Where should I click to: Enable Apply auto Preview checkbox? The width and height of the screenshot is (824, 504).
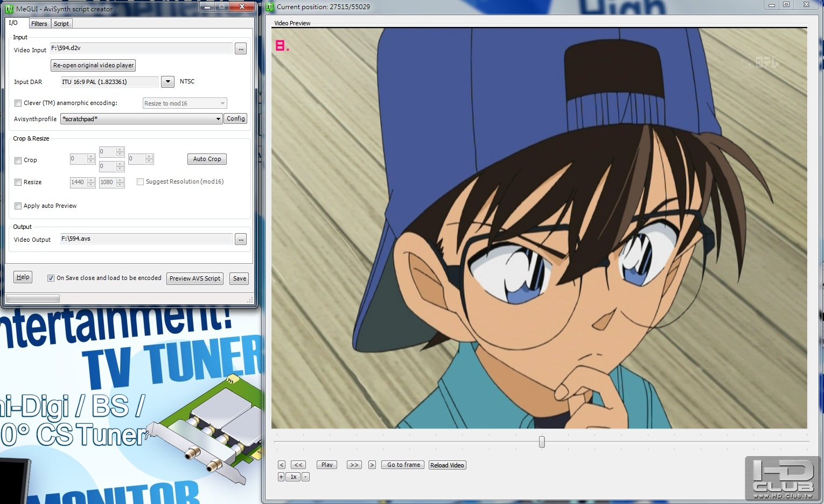tap(18, 206)
